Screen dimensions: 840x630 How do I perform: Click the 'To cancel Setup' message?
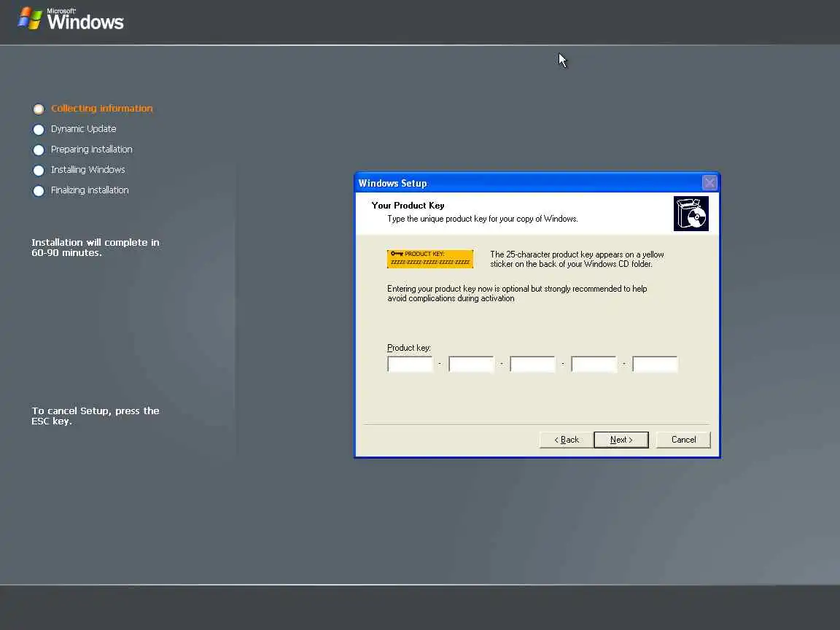click(x=96, y=416)
